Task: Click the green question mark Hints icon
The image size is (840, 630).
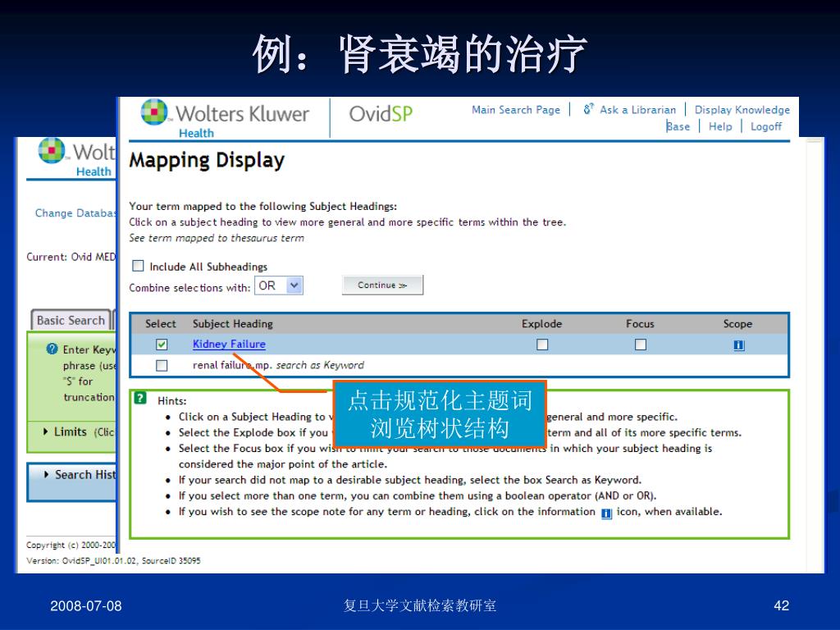Action: pos(140,398)
